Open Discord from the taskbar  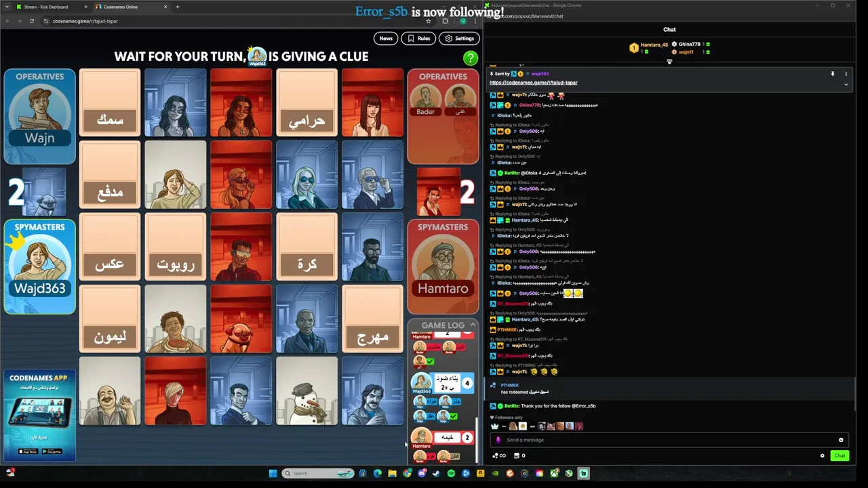(422, 473)
